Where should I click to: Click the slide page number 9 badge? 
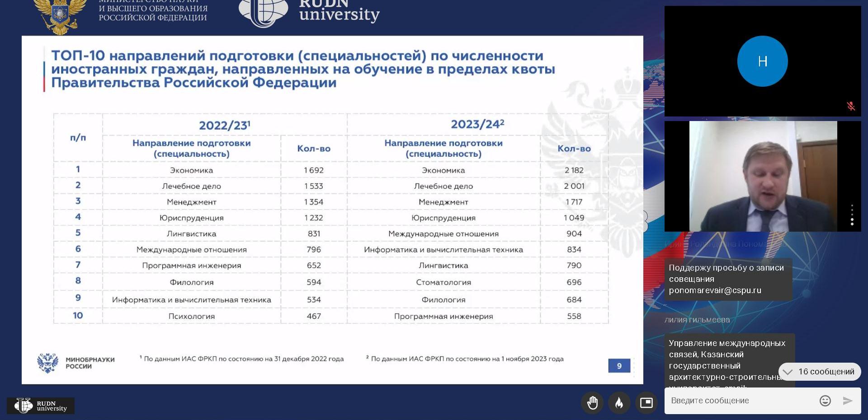619,366
